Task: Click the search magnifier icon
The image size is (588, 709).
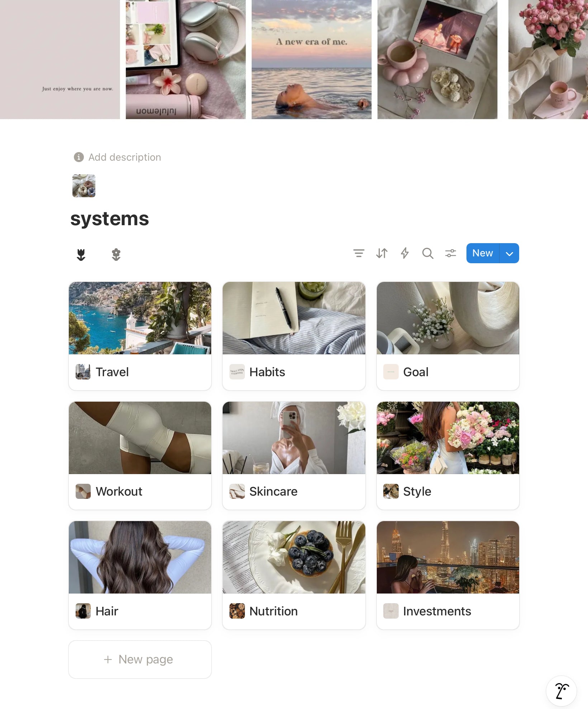Action: coord(428,253)
